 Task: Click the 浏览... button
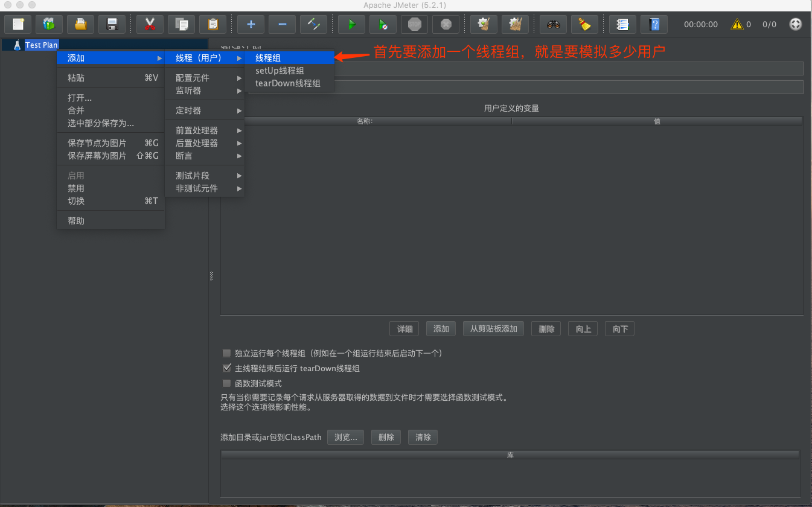tap(346, 437)
